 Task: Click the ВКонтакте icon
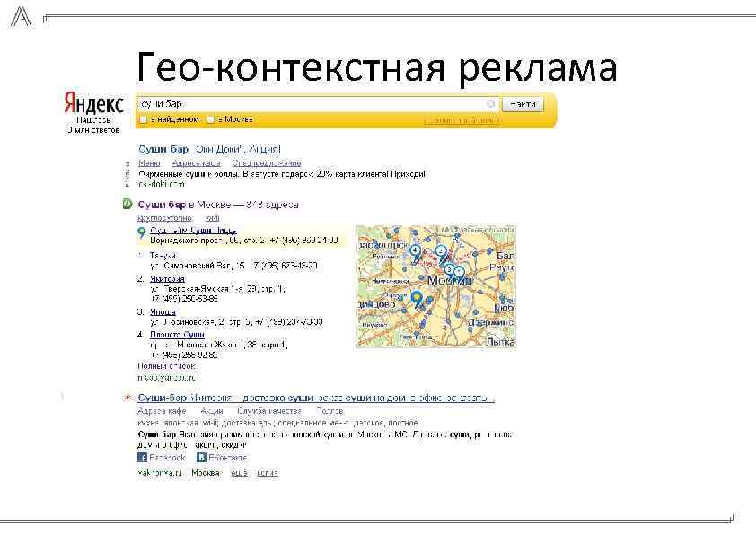(201, 458)
